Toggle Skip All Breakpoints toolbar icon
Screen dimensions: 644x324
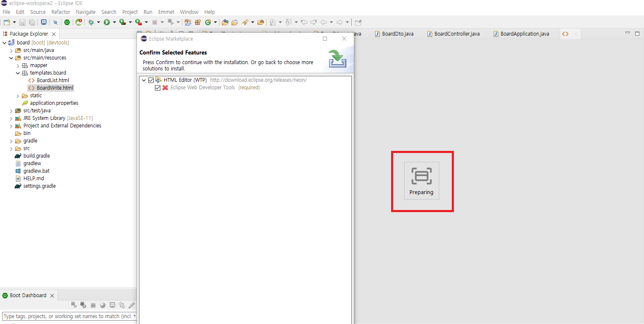[x=55, y=22]
